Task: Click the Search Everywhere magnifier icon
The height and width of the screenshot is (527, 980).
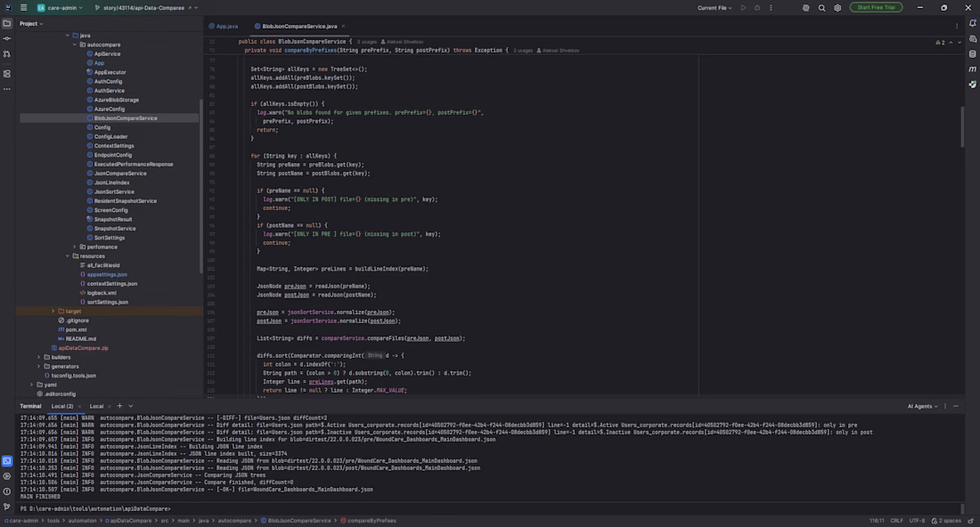Action: point(822,8)
